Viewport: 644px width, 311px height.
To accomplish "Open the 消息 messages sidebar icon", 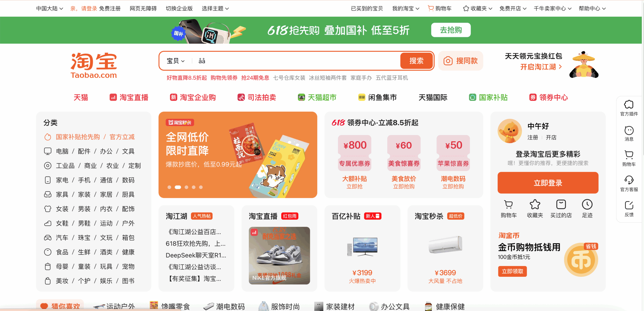I will pos(629,130).
